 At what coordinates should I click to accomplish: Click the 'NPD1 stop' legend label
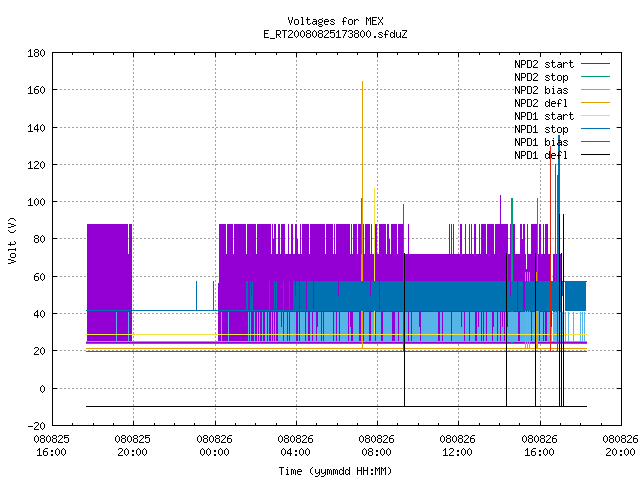pyautogui.click(x=541, y=129)
